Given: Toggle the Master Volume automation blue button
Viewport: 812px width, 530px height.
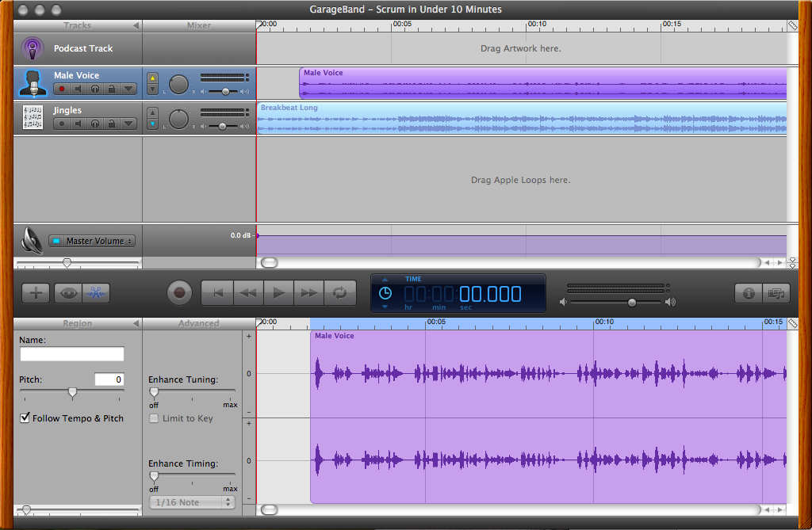Looking at the screenshot, I should pos(56,241).
